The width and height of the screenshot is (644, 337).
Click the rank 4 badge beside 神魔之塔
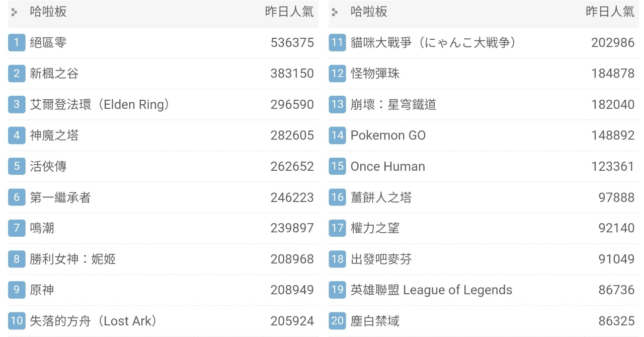pos(17,135)
